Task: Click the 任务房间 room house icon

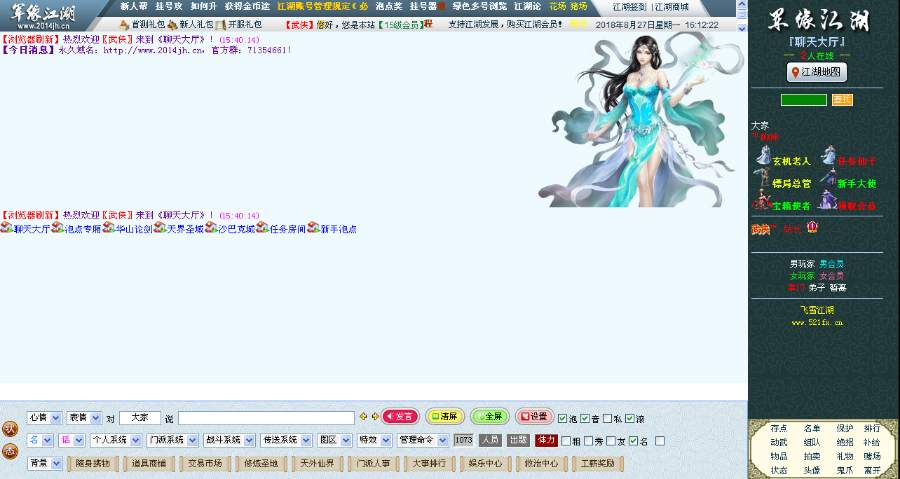Action: [262, 228]
